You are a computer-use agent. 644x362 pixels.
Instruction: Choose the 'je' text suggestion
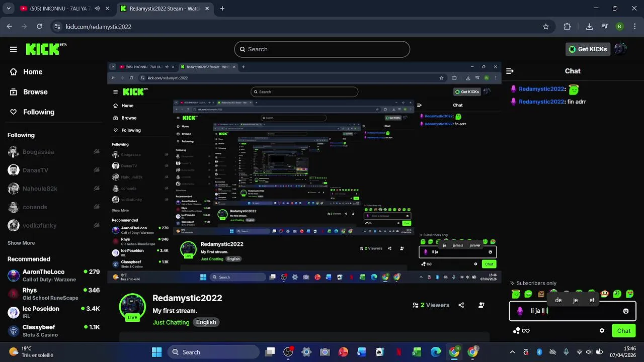click(x=575, y=300)
